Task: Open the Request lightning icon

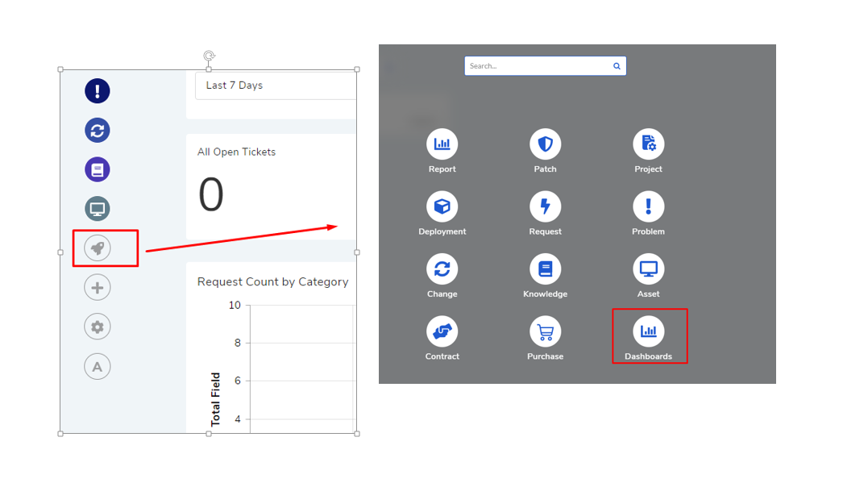Action: coord(546,206)
